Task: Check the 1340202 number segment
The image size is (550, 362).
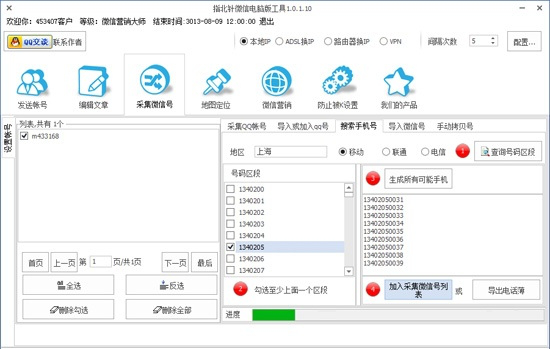Action: 230,212
